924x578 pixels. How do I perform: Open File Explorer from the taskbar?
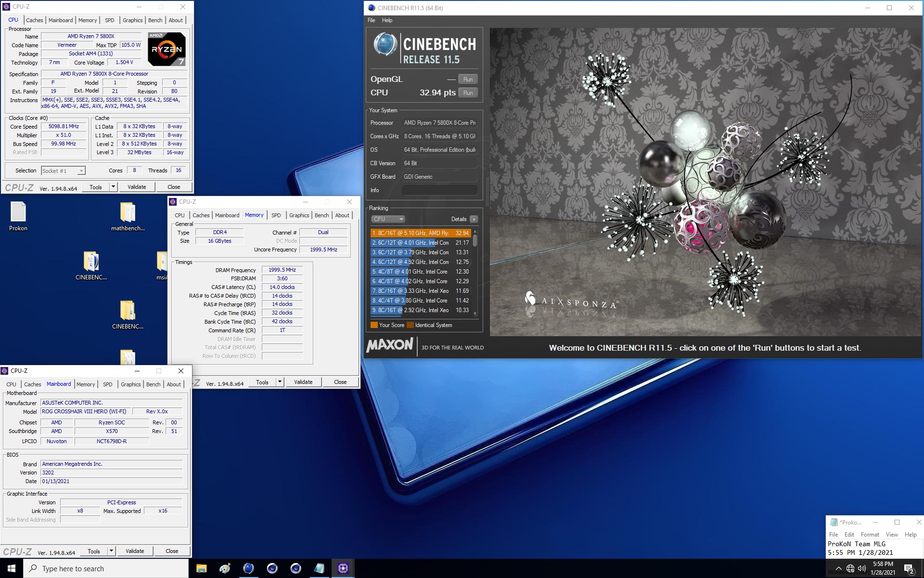tap(201, 568)
